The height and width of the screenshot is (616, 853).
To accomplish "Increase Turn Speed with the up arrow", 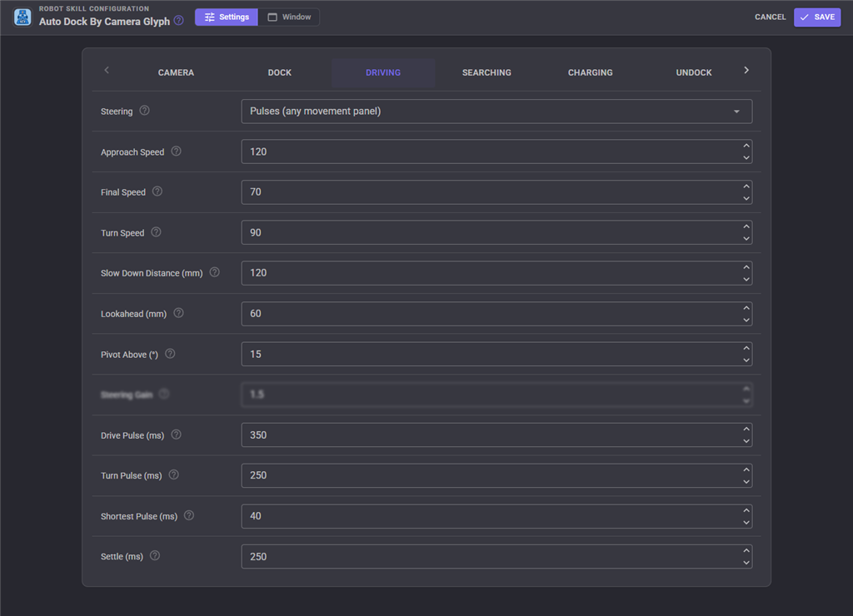I will coord(746,226).
